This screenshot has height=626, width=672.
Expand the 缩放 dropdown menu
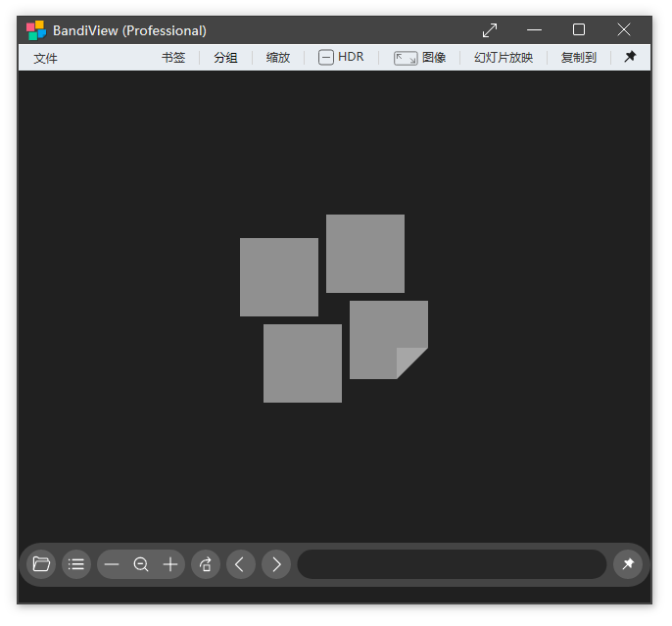[x=278, y=58]
